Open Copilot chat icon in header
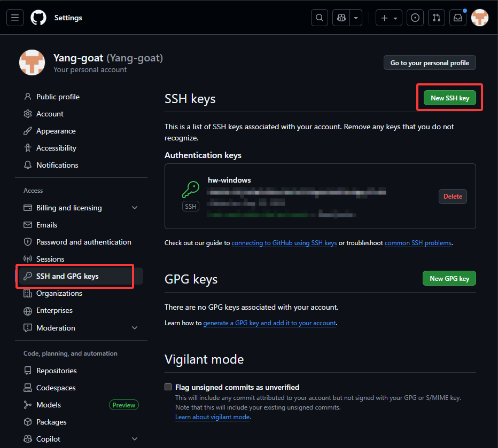Screen dimensions: 498x448 (x=341, y=18)
